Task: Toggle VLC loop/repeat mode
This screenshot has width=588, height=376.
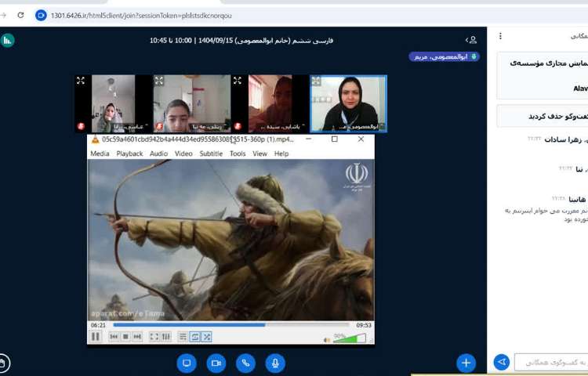Action: coord(195,337)
